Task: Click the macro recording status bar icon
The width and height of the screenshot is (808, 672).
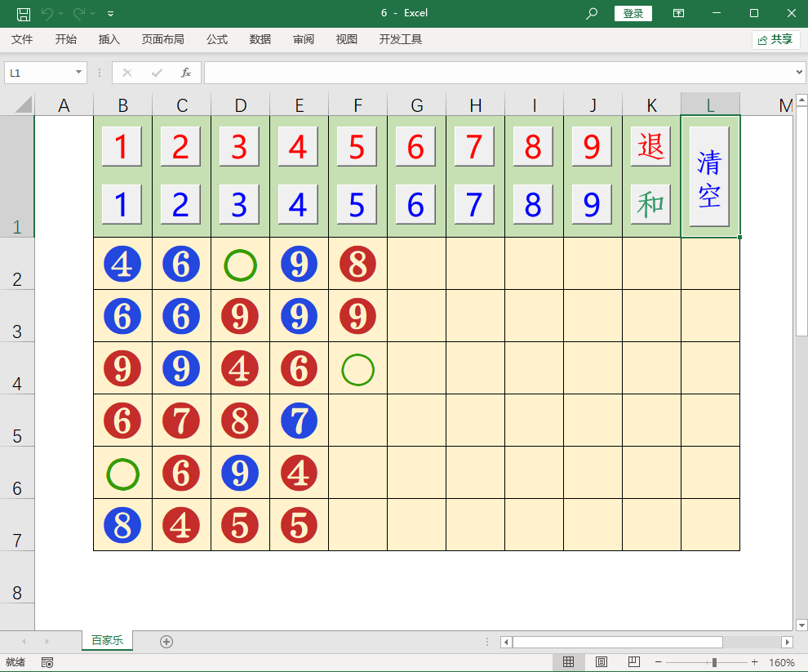Action: [x=47, y=662]
